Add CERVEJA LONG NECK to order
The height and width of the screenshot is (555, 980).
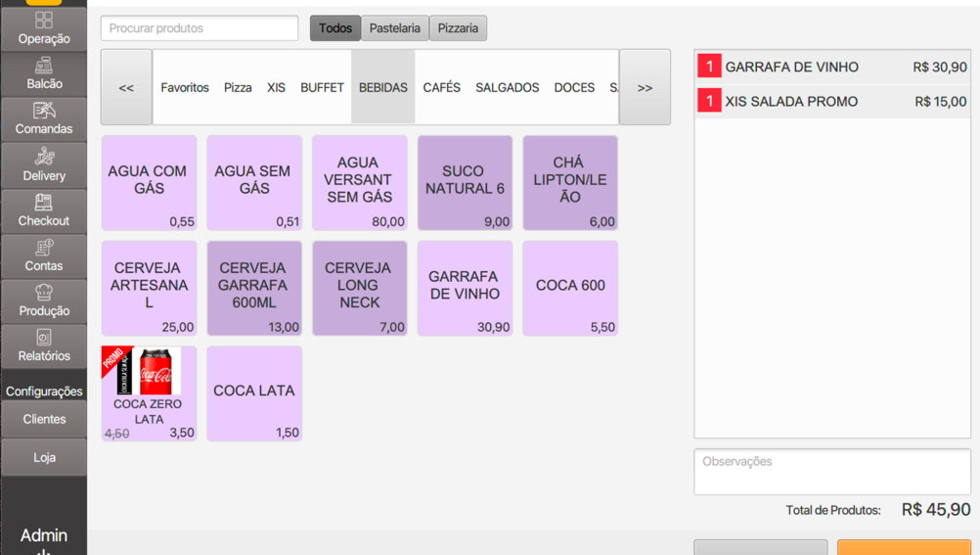359,288
